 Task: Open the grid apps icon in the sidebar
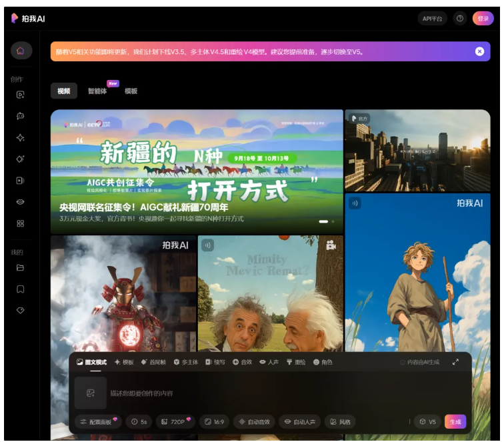tap(21, 223)
